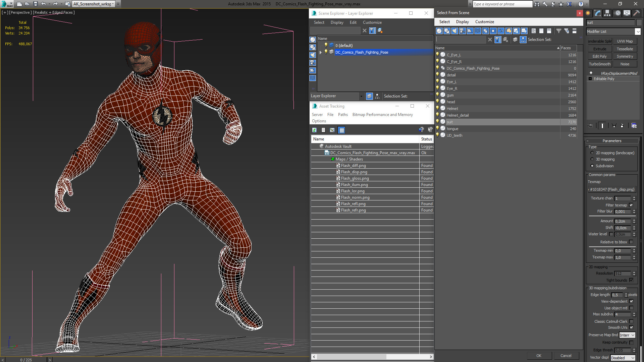
Task: Toggle Display Cameras filter in Select From Scene
Action: 462,31
